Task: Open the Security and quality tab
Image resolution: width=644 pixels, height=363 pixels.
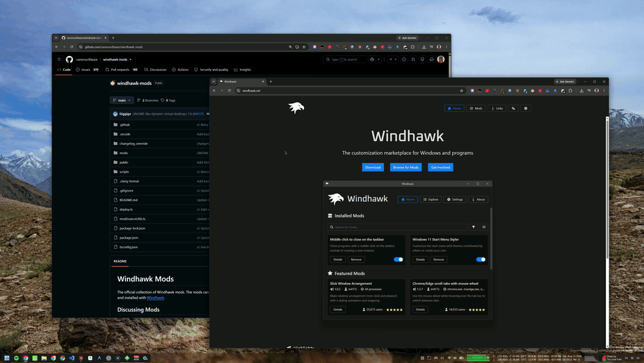Action: point(211,70)
